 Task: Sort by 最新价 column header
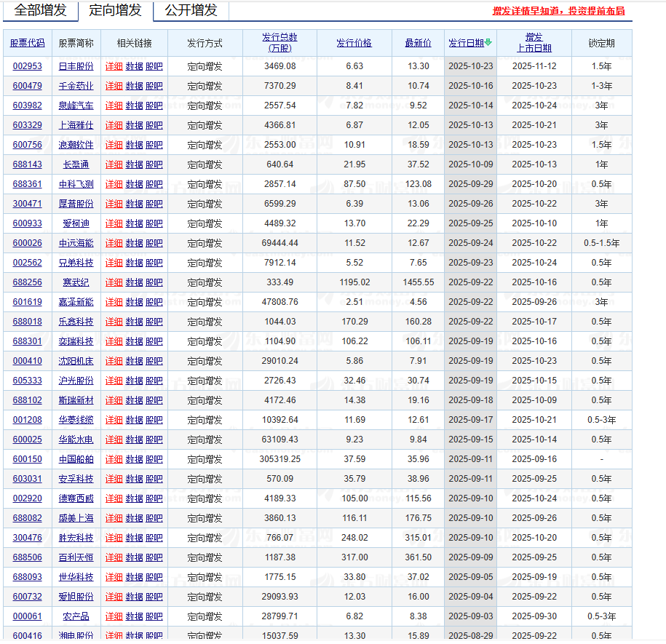coord(418,43)
